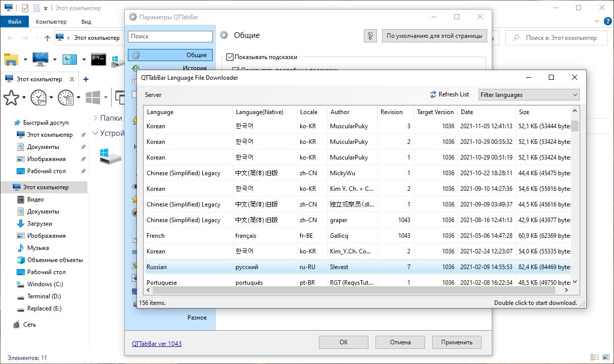Open the Filter languages dropdown
This screenshot has height=364, width=614.
tap(529, 94)
